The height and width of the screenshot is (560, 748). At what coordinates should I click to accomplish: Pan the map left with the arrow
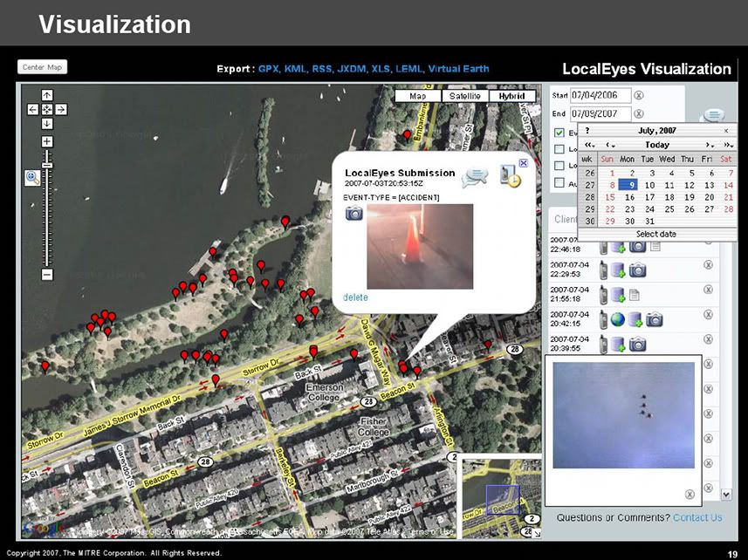coord(32,110)
